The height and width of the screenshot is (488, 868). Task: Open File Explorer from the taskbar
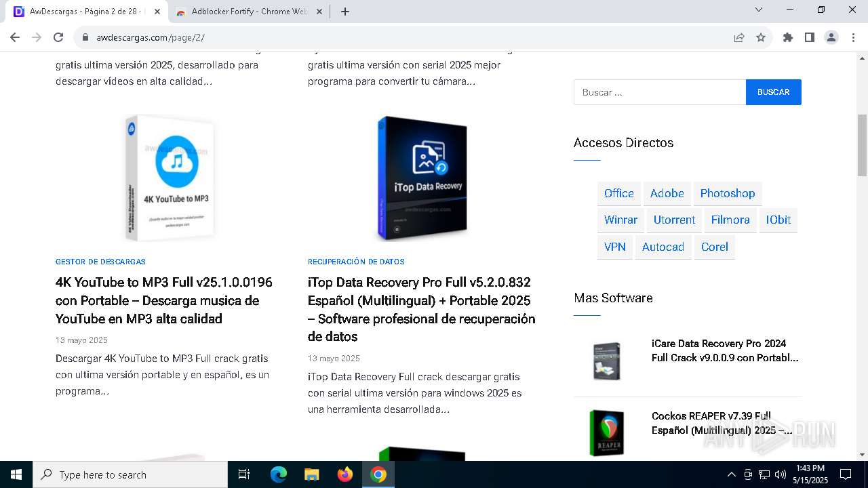(311, 474)
